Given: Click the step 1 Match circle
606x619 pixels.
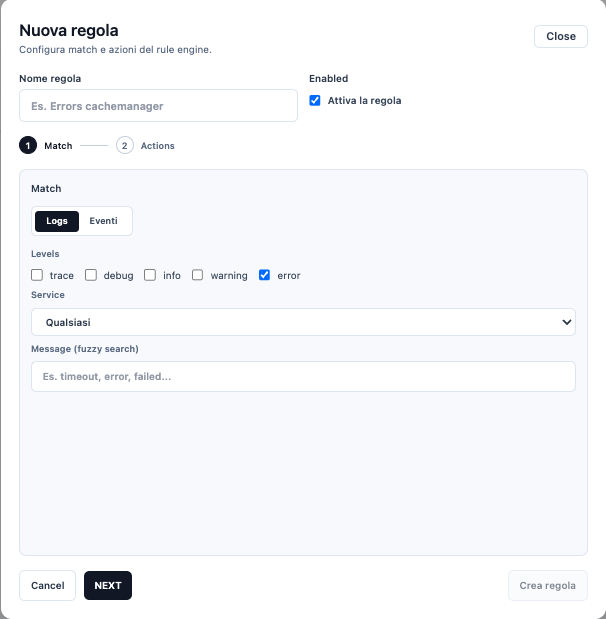Looking at the screenshot, I should point(28,145).
